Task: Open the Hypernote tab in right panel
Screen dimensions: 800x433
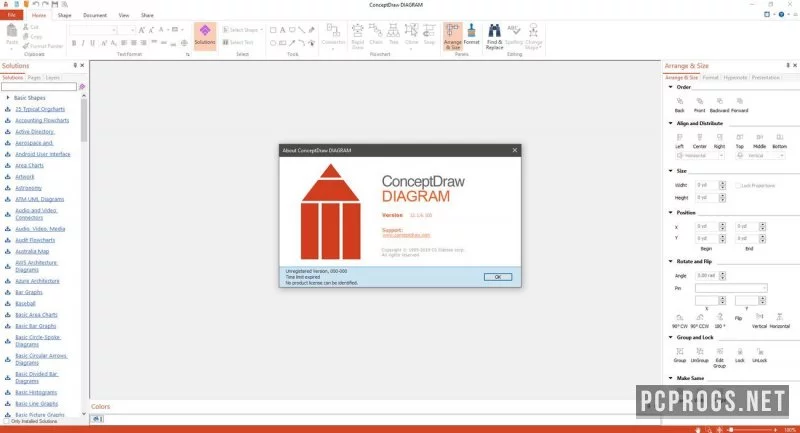Action: pyautogui.click(x=735, y=78)
